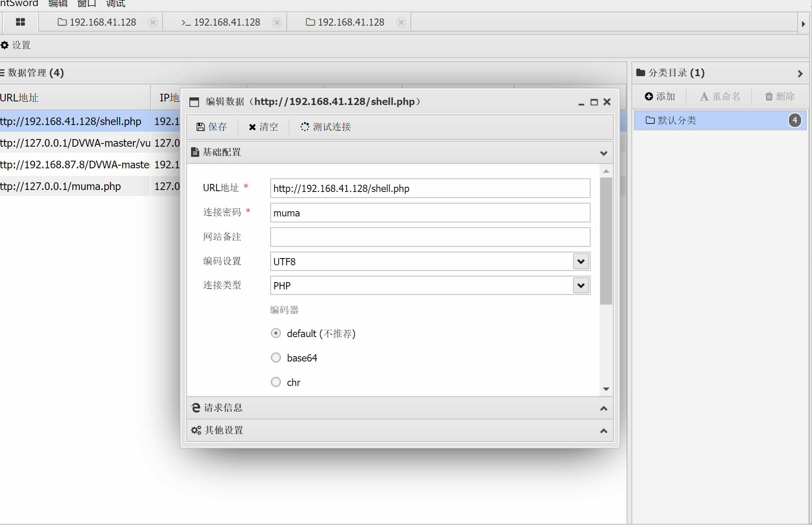Click the delete category trash icon

point(769,97)
